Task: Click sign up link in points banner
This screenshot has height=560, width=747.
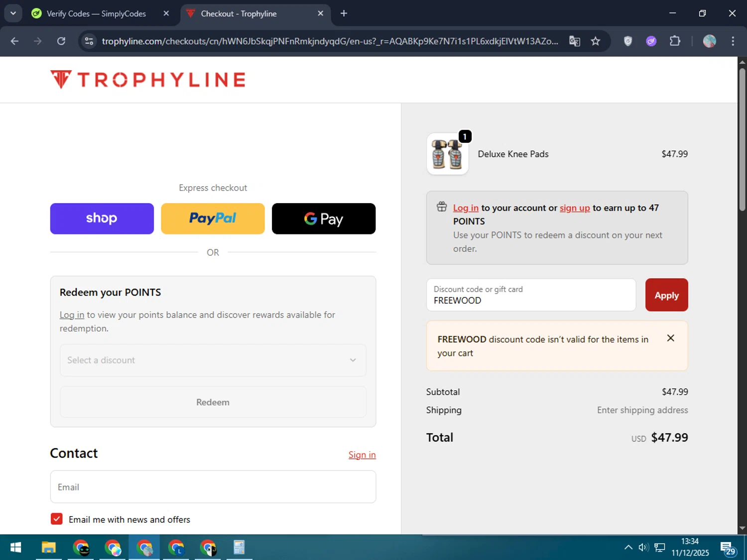Action: coord(575,208)
